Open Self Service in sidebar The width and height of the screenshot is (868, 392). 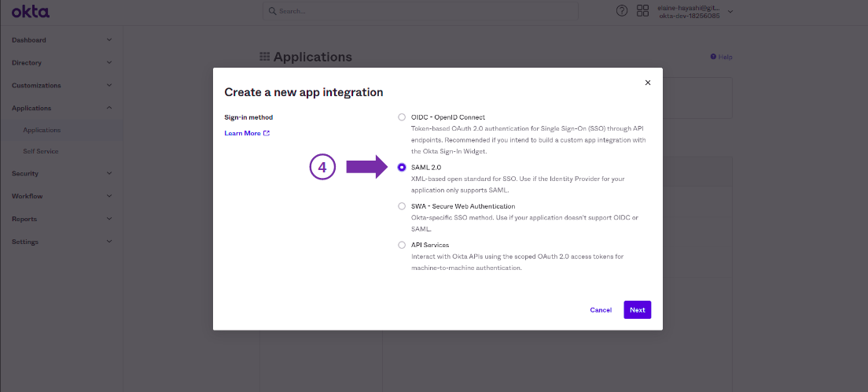tap(41, 151)
